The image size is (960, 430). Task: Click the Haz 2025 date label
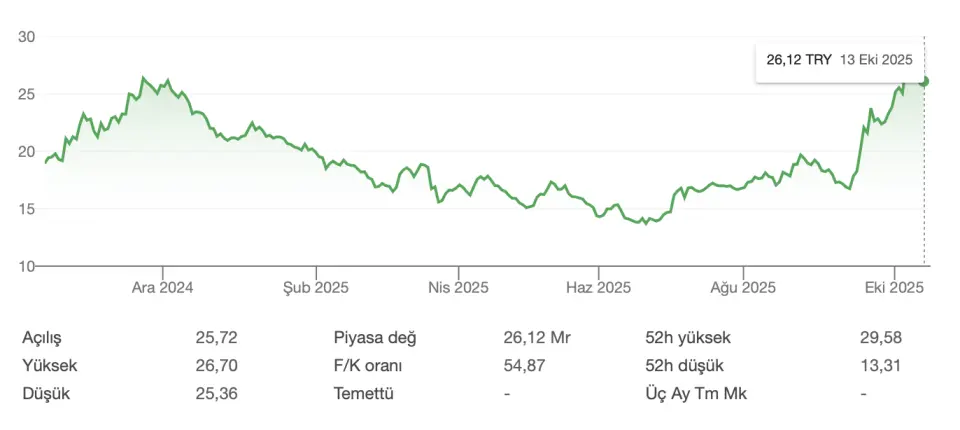599,288
